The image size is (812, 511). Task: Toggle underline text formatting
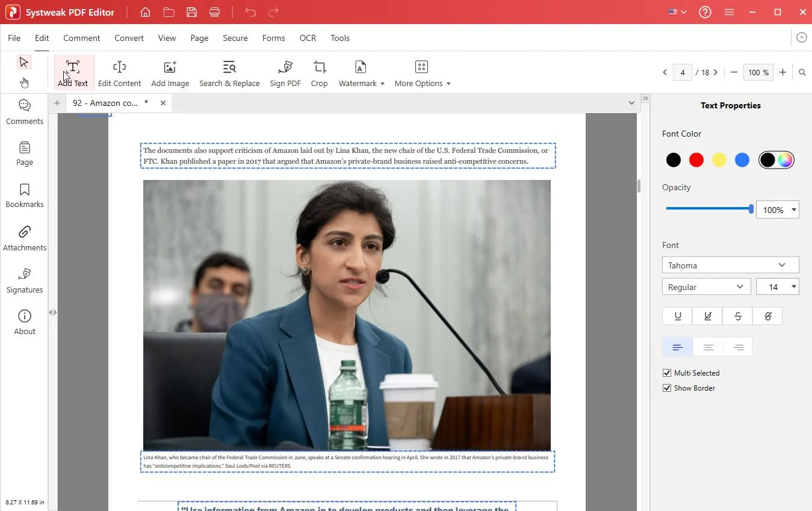click(678, 316)
